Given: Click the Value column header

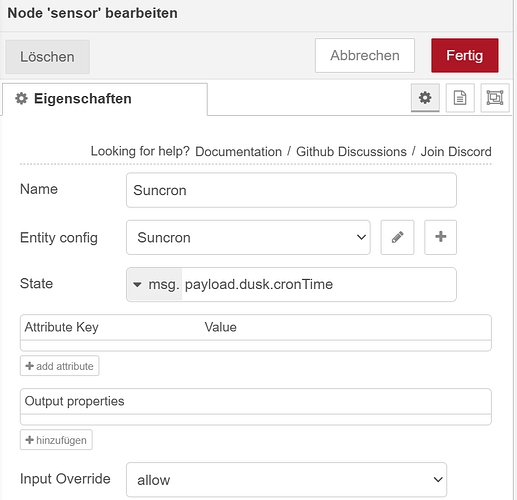Looking at the screenshot, I should (221, 327).
